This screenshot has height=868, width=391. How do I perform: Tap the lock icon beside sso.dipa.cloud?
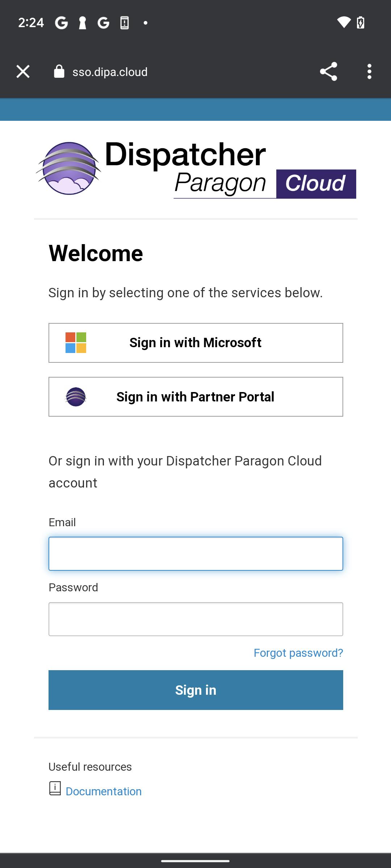[x=59, y=72]
